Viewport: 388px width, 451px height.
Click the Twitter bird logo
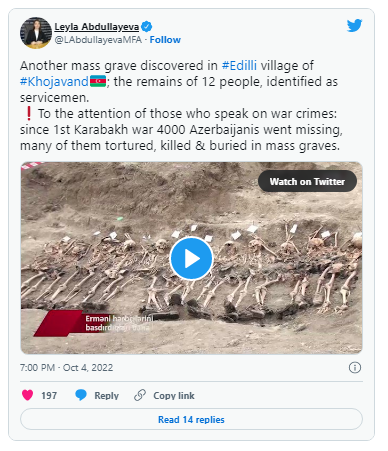click(x=354, y=26)
